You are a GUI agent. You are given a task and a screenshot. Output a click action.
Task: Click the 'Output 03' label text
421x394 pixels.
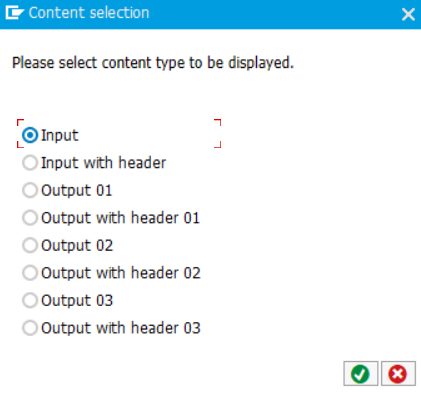point(77,301)
